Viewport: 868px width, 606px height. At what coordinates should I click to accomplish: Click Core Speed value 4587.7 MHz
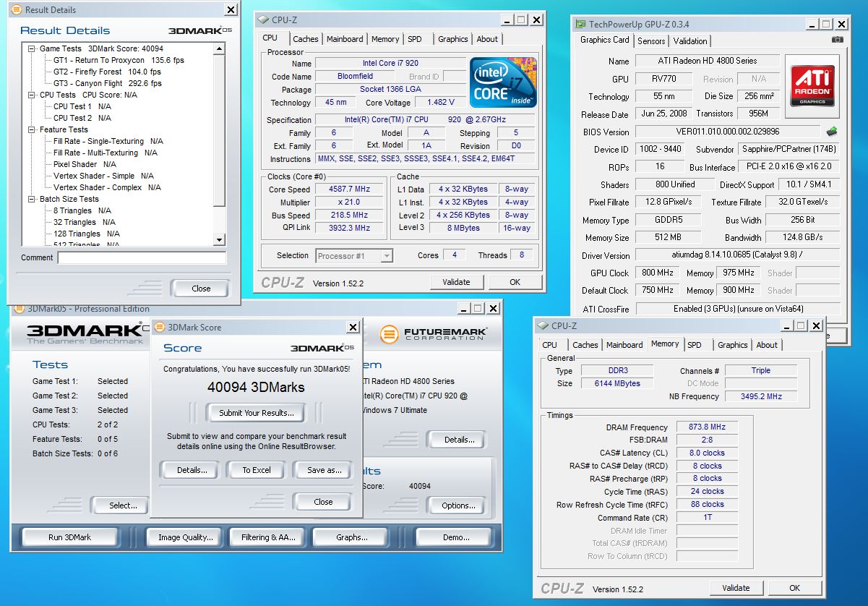(x=350, y=189)
